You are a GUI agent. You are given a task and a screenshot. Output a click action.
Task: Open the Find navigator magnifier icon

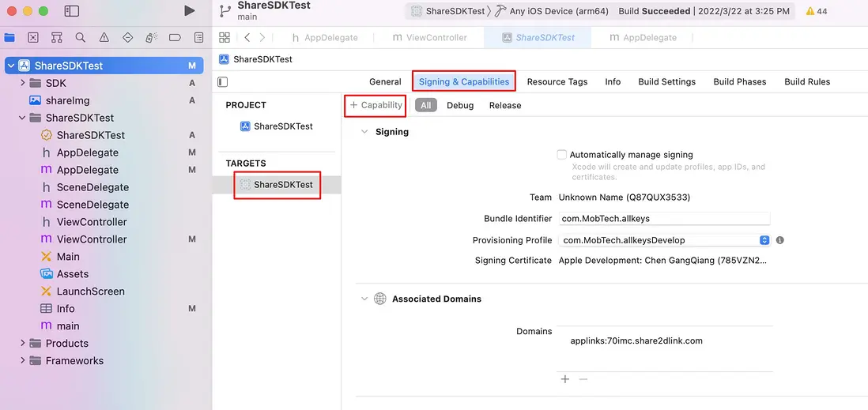click(81, 38)
